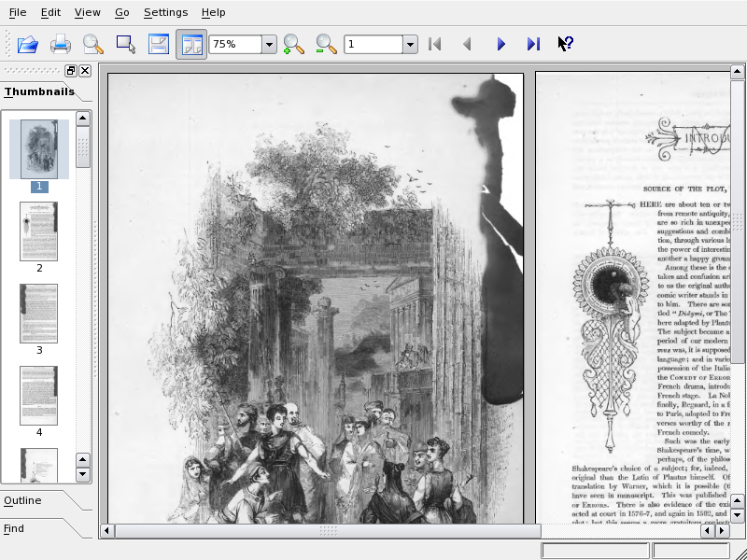Advance to the next page
Image resolution: width=747 pixels, height=560 pixels.
tap(500, 44)
